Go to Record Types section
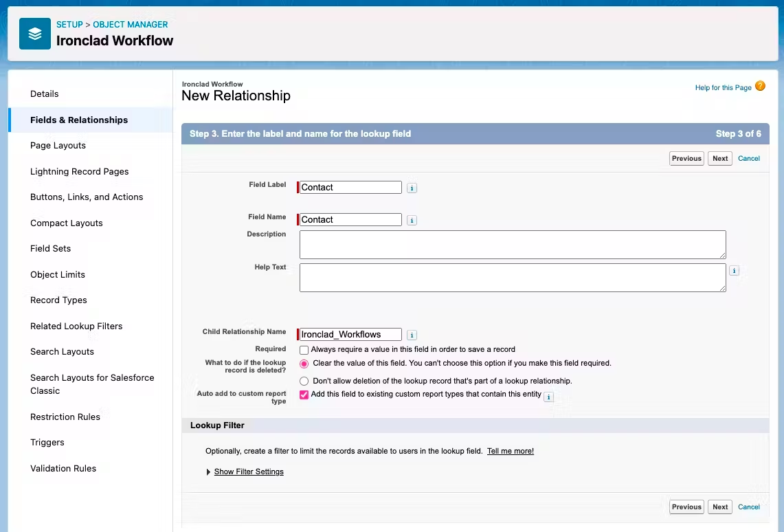The width and height of the screenshot is (784, 532). coord(58,300)
